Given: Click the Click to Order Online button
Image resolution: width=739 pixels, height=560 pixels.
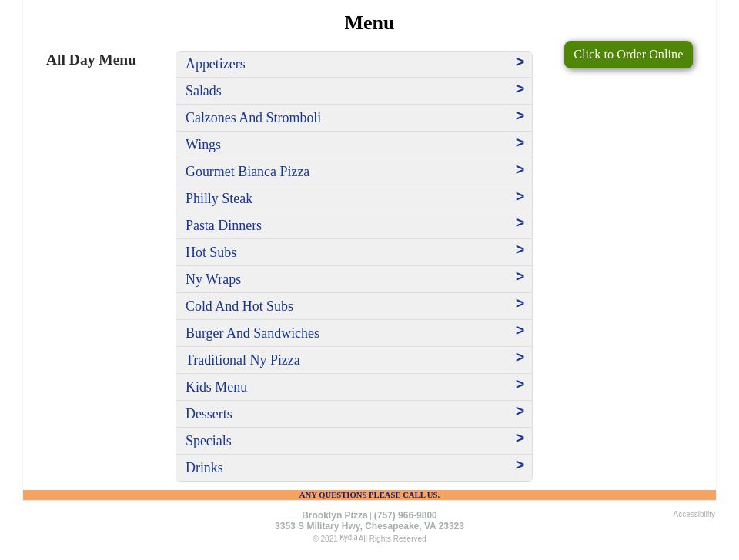Looking at the screenshot, I should (x=628, y=55).
